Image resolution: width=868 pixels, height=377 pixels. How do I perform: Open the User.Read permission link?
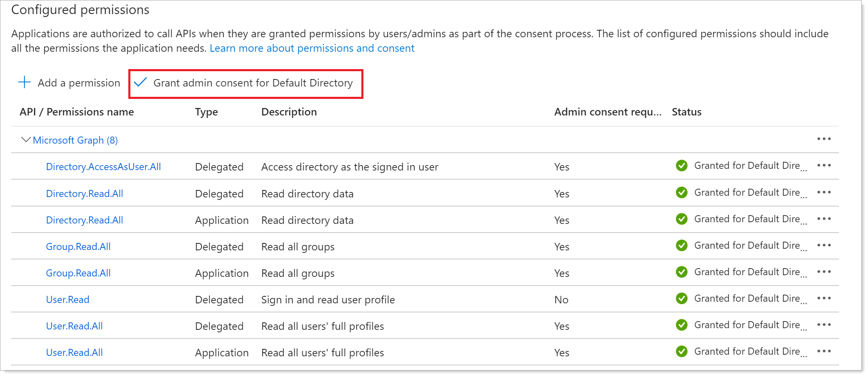tap(67, 300)
